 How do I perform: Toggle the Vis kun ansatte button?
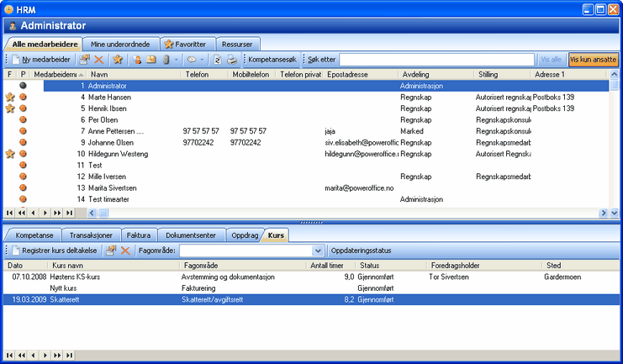click(594, 60)
